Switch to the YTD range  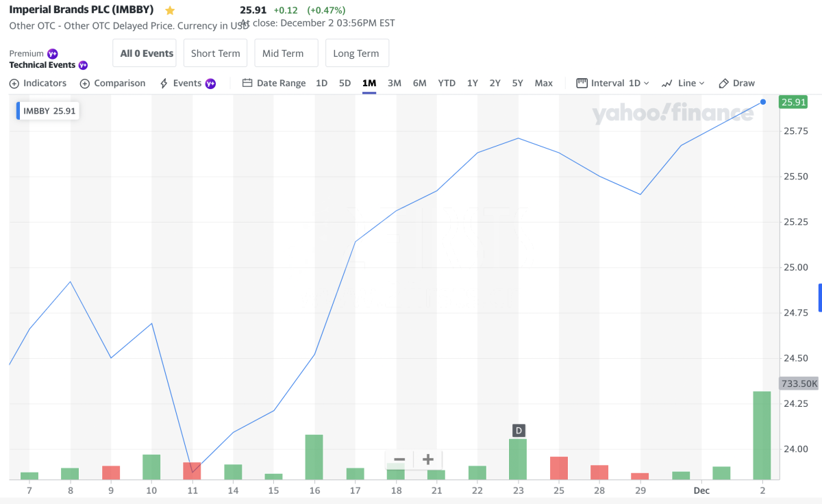click(447, 83)
